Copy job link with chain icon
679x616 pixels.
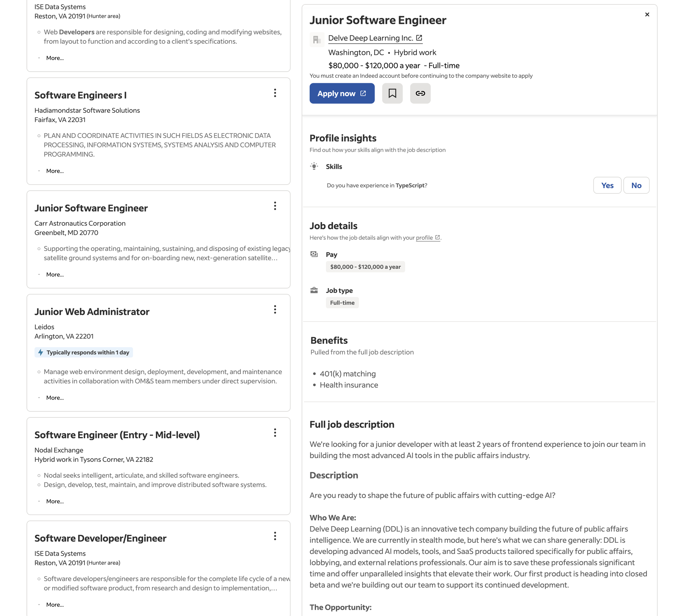420,93
